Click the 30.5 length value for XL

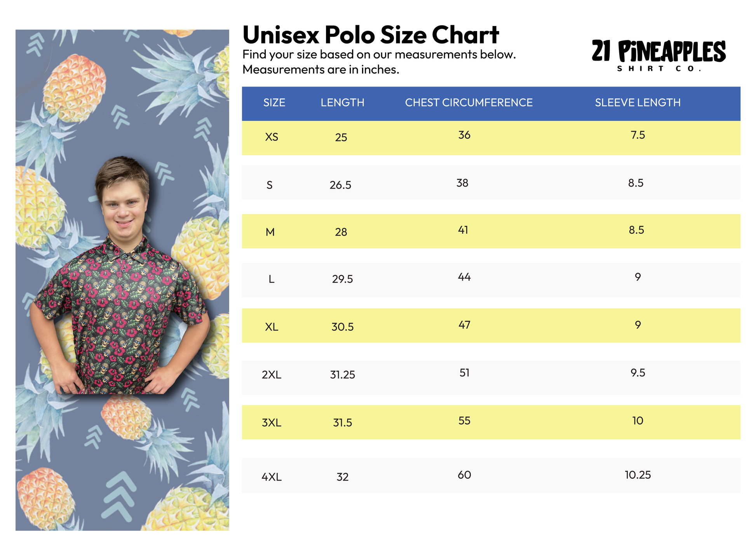coord(342,327)
